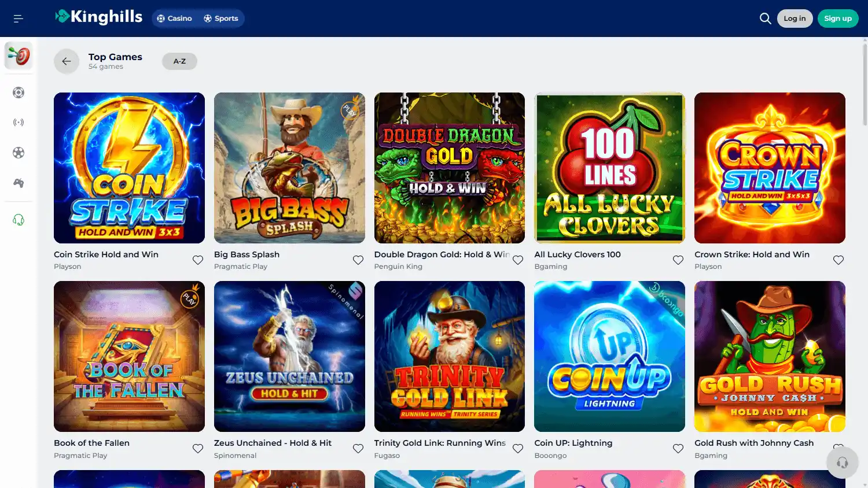
Task: Click the Big Bass Splash title
Action: click(247, 254)
